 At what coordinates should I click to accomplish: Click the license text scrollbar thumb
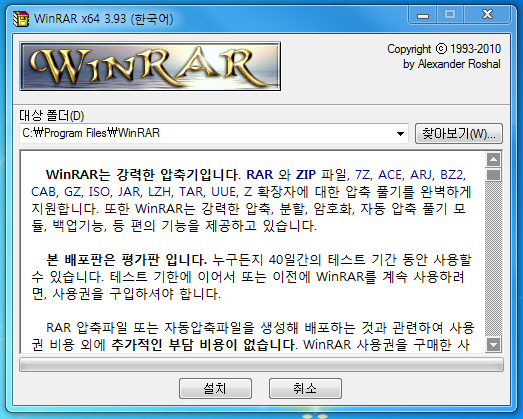tap(493, 175)
